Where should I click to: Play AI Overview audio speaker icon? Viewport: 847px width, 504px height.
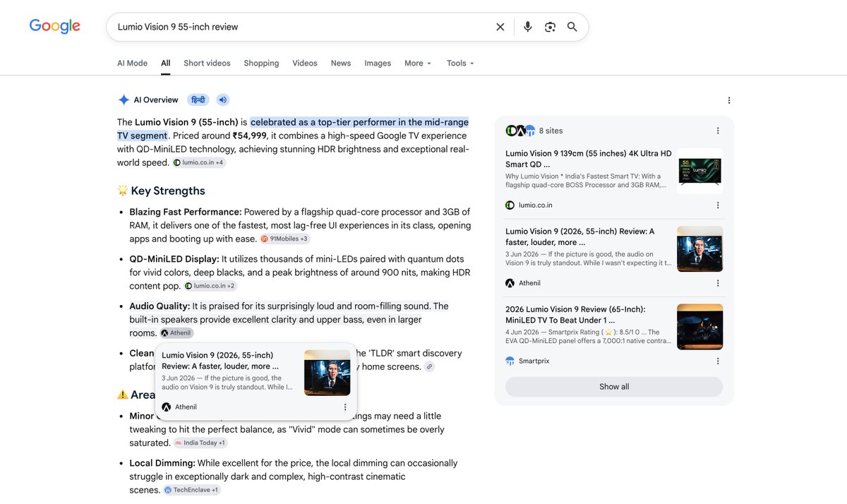click(x=223, y=100)
